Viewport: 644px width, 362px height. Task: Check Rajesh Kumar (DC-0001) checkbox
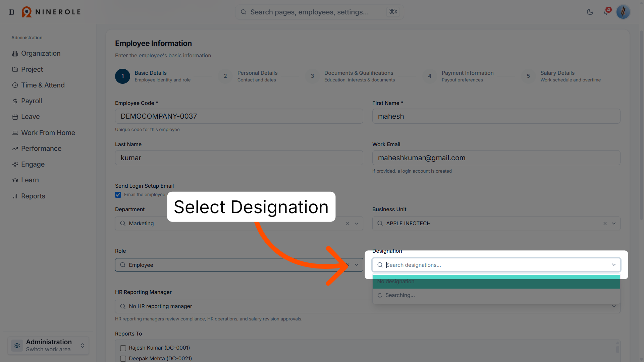tap(123, 348)
